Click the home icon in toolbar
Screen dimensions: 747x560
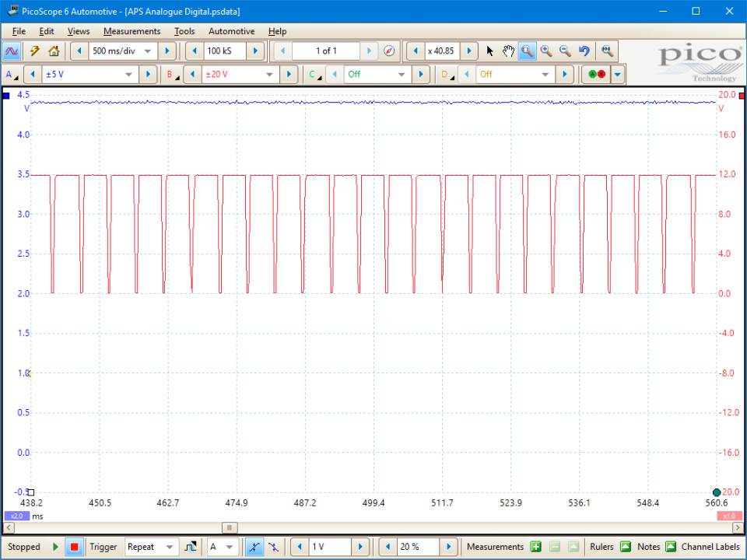coord(54,51)
